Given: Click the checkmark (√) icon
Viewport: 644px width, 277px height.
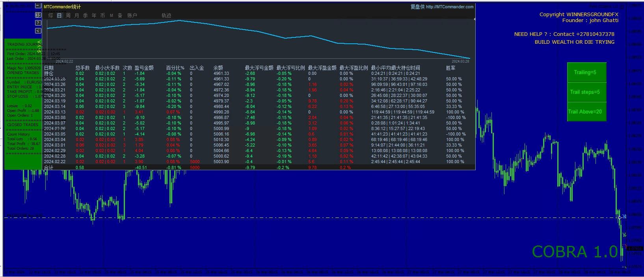Looking at the screenshot, I should [38, 31].
